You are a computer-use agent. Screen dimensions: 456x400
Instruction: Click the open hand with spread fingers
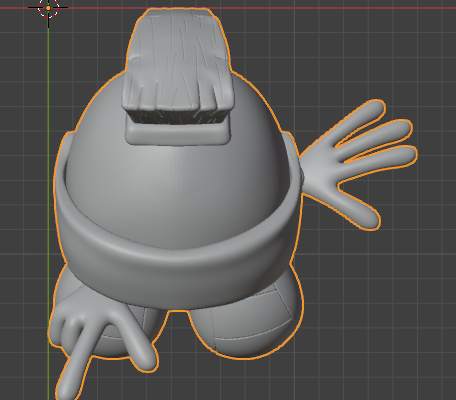point(358,165)
